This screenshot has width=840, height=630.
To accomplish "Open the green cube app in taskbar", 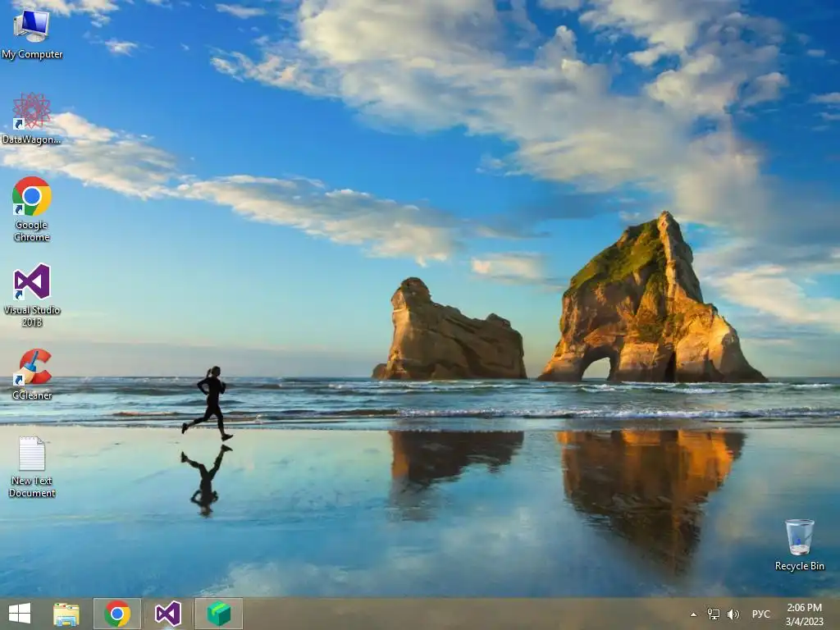I will coord(218,614).
